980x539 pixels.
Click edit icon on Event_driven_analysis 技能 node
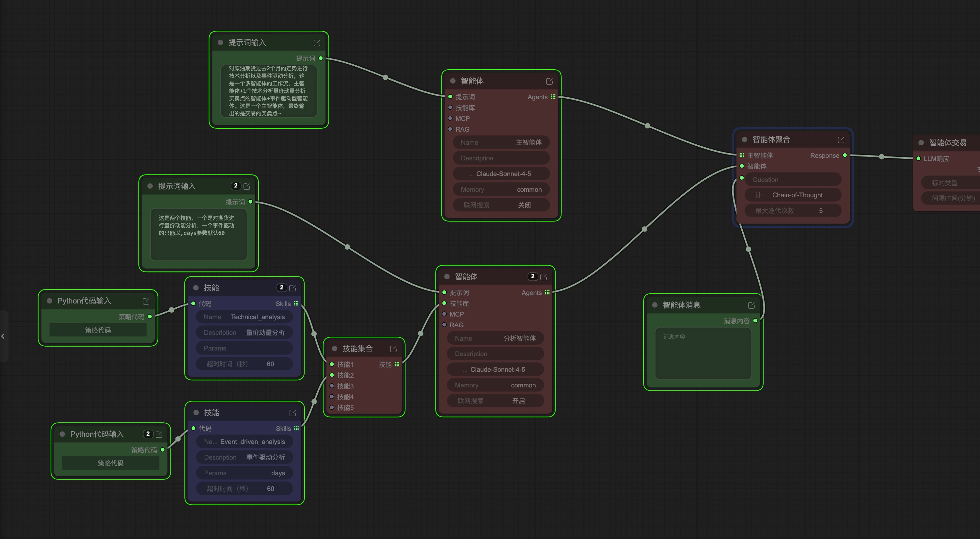tap(292, 413)
